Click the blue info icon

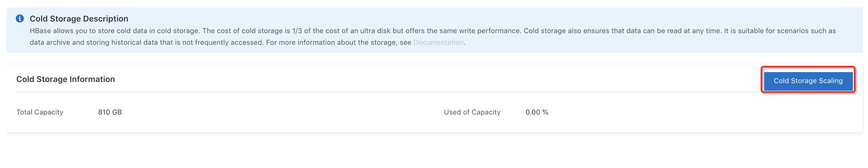(20, 19)
